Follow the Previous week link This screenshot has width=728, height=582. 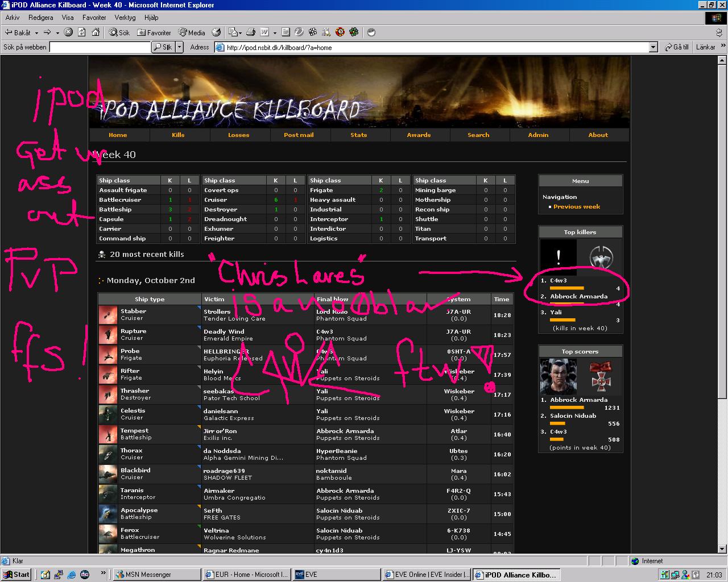pyautogui.click(x=577, y=206)
